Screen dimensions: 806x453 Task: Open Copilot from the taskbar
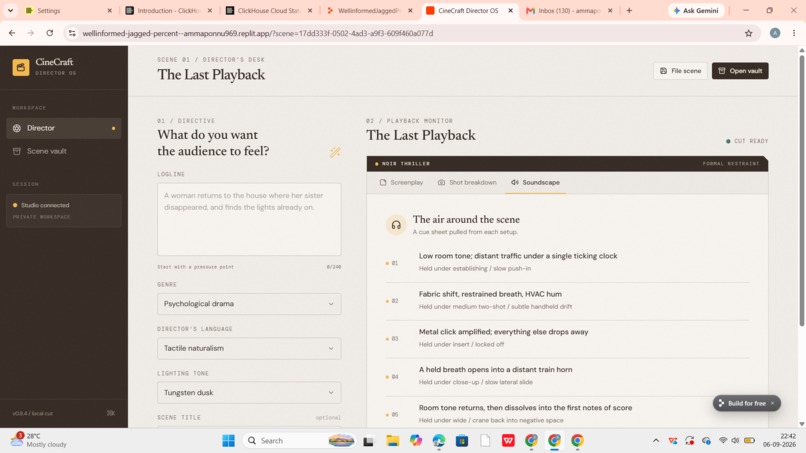pos(416,441)
